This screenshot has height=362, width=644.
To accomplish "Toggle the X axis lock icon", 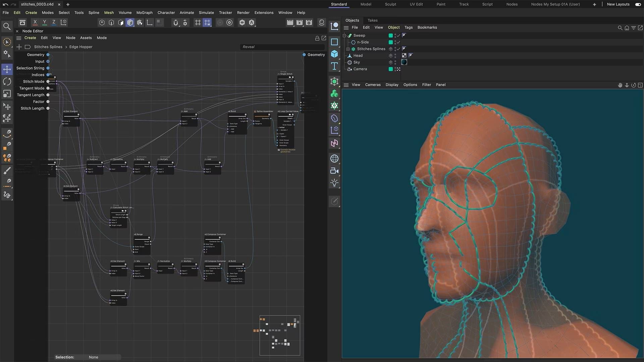I will [35, 22].
